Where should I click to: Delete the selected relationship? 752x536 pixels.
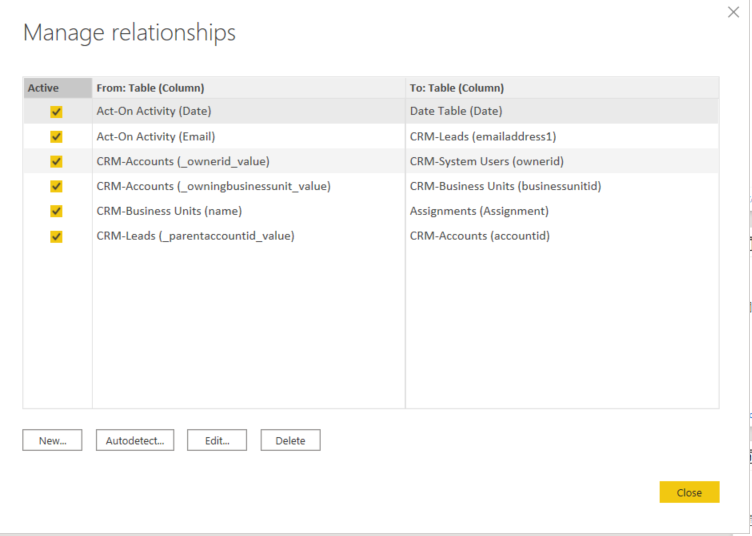click(290, 440)
